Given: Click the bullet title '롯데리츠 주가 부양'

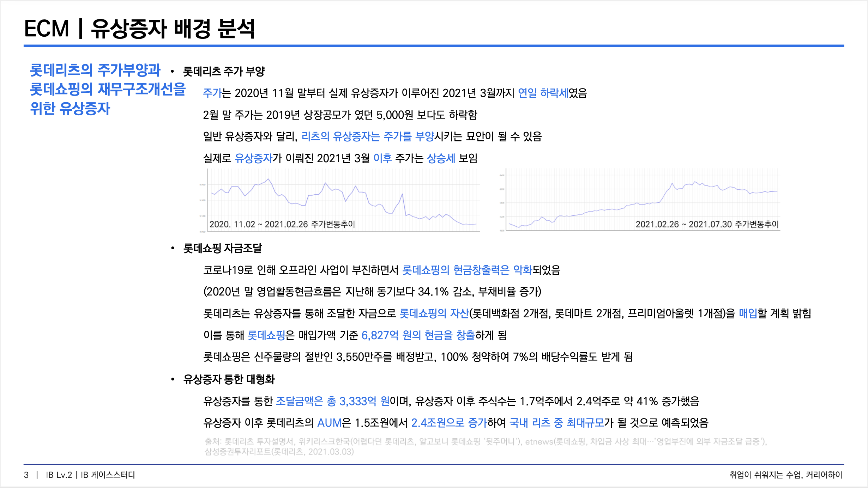Looking at the screenshot, I should [224, 72].
